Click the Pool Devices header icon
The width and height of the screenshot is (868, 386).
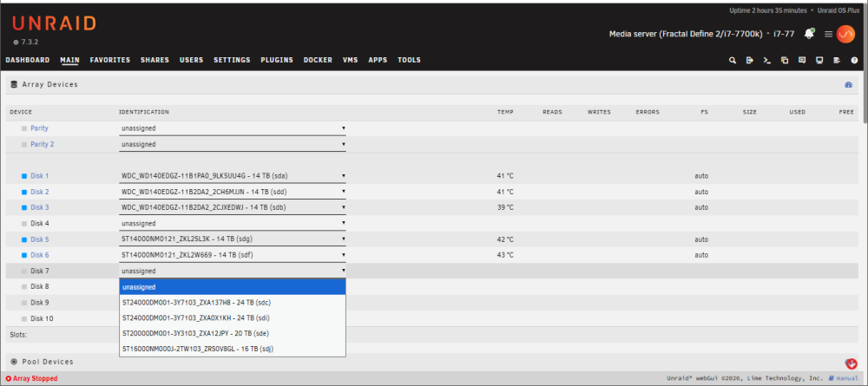(x=14, y=362)
